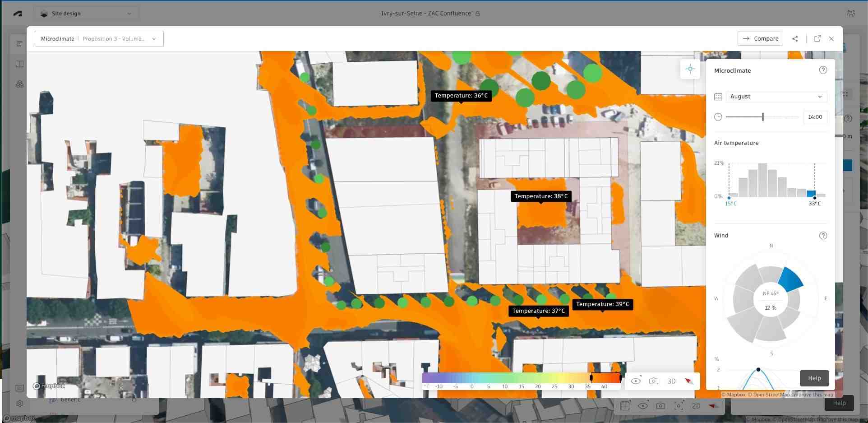The height and width of the screenshot is (423, 868).
Task: Click the compass north arrow in analysis toolbar
Action: pyautogui.click(x=689, y=381)
